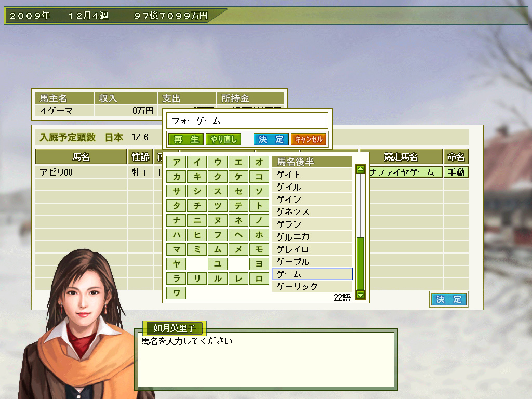Click the キャンセル cancel button
Screen dimensions: 532x399
point(309,139)
